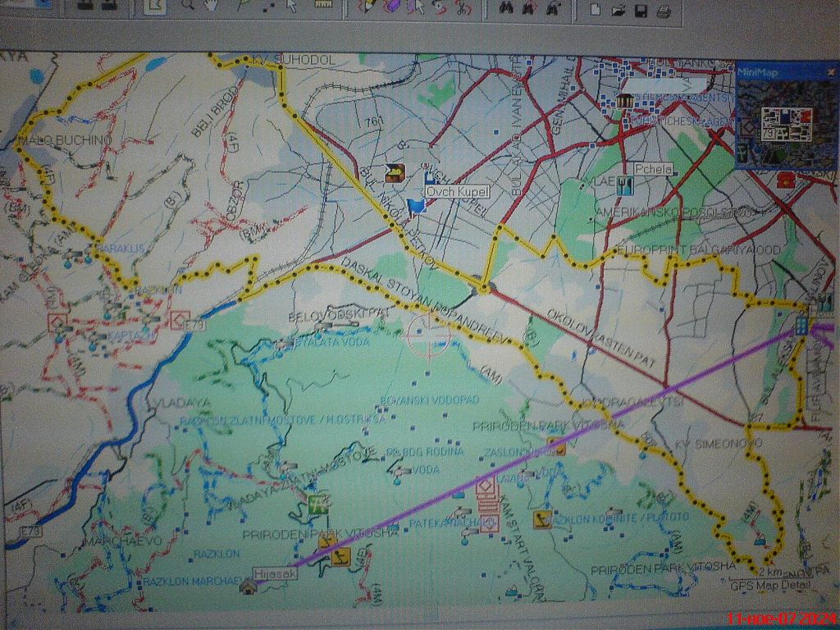Image resolution: width=840 pixels, height=630 pixels.
Task: Click the GPS Map Detail text
Action: point(769,586)
